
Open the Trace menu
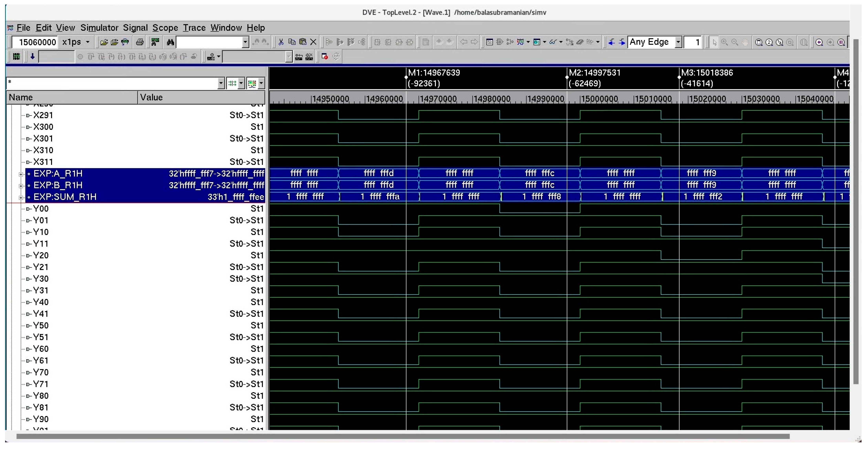194,28
